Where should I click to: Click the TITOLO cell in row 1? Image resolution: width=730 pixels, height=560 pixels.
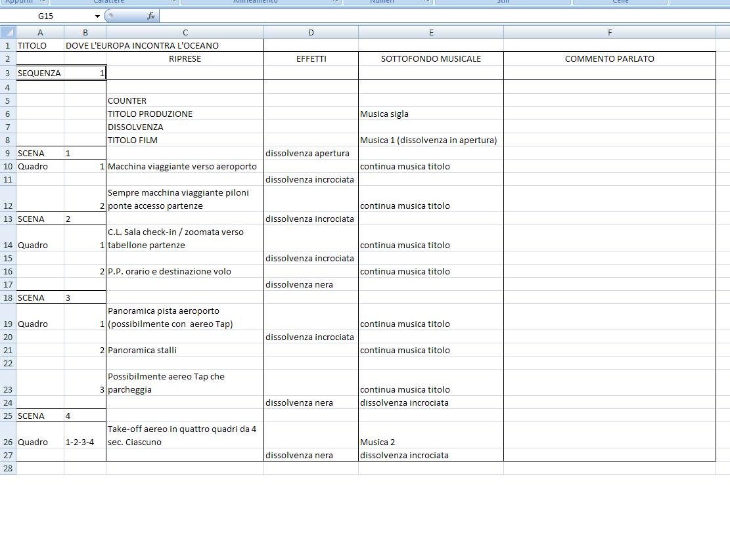point(40,45)
